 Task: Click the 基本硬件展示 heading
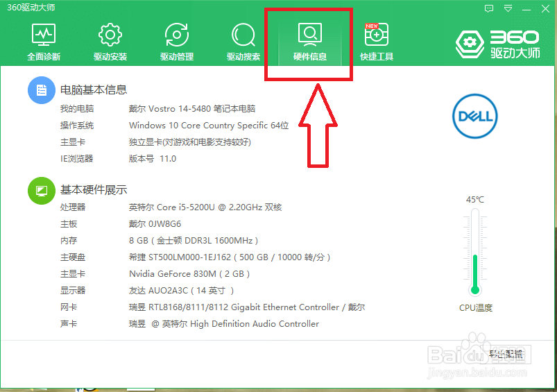94,190
